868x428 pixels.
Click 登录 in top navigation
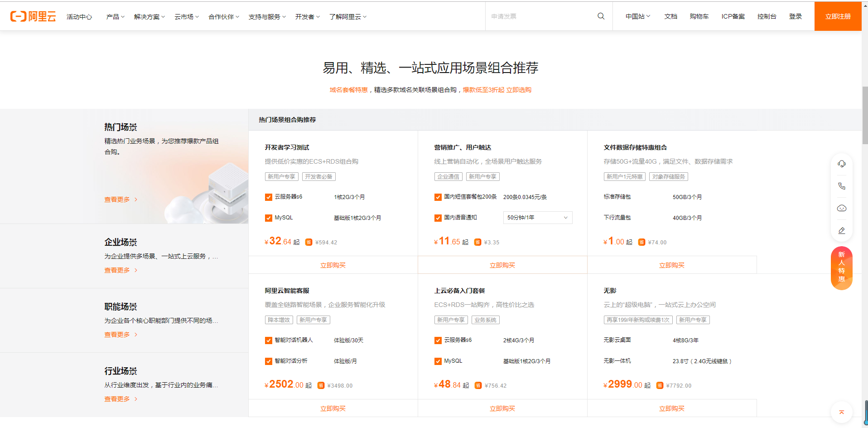pos(796,16)
